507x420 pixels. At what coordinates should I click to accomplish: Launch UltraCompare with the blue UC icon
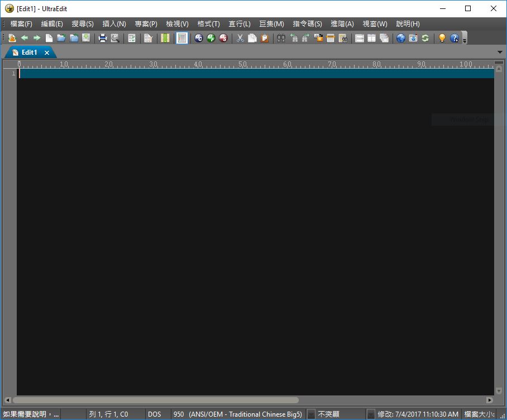tap(199, 38)
